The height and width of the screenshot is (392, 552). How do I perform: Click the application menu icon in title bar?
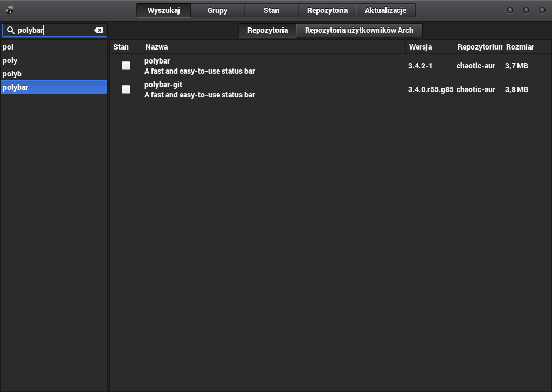pyautogui.click(x=10, y=10)
